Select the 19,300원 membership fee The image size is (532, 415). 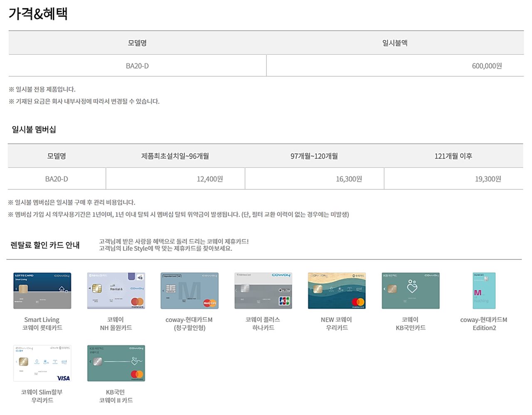tap(488, 179)
